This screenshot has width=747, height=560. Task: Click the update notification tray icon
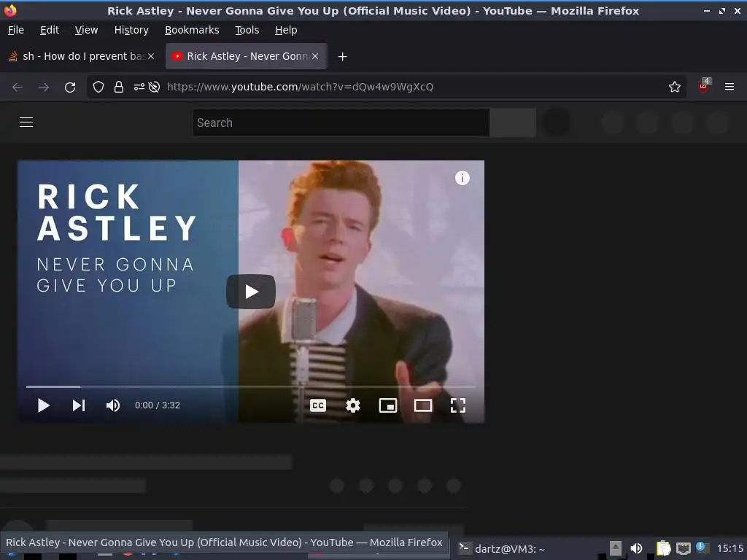point(701,548)
